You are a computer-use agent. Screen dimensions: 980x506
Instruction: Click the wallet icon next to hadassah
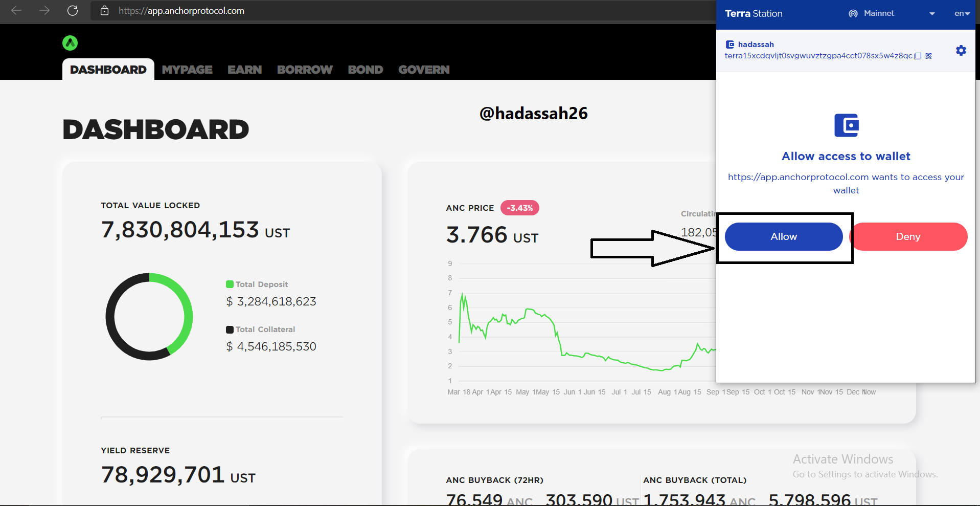(730, 45)
